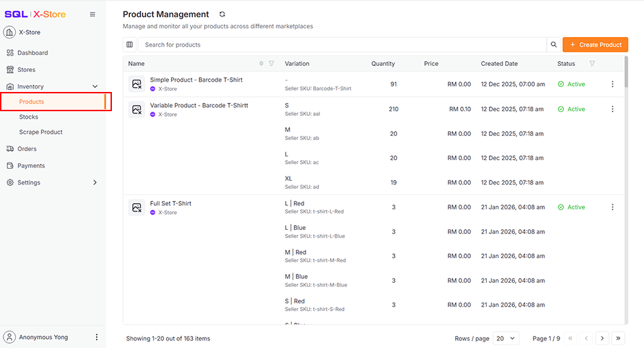Collapse the Inventory menu chevron
644x348 pixels.
(95, 86)
